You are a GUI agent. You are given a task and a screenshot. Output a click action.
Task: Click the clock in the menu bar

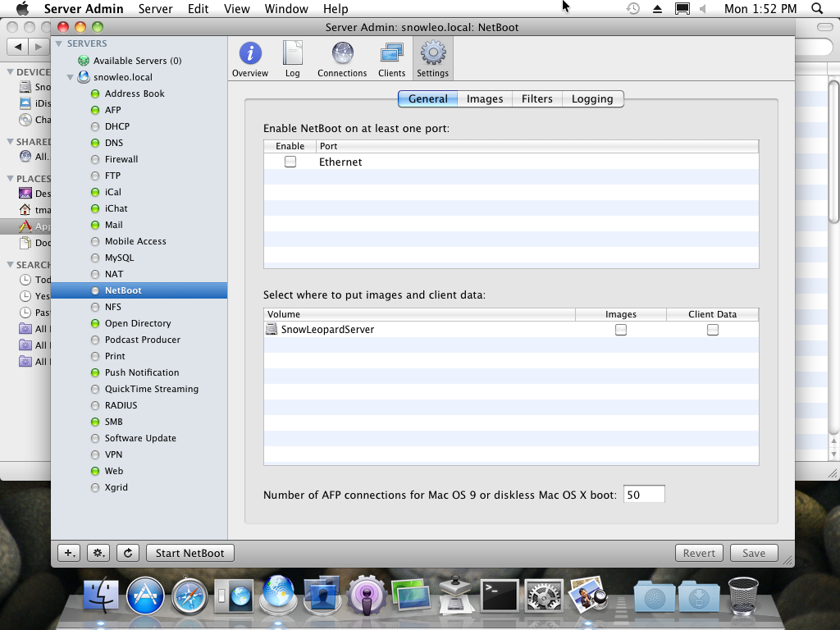pos(760,8)
